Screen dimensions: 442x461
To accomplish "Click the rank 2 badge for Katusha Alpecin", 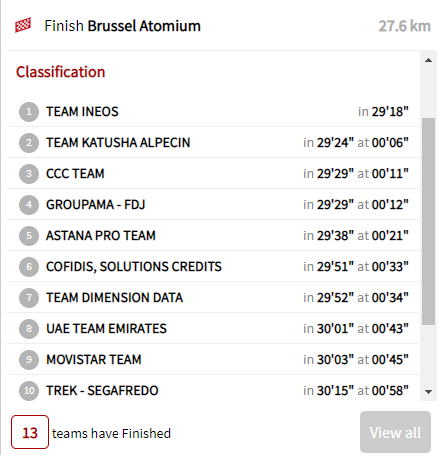I will click(x=29, y=143).
